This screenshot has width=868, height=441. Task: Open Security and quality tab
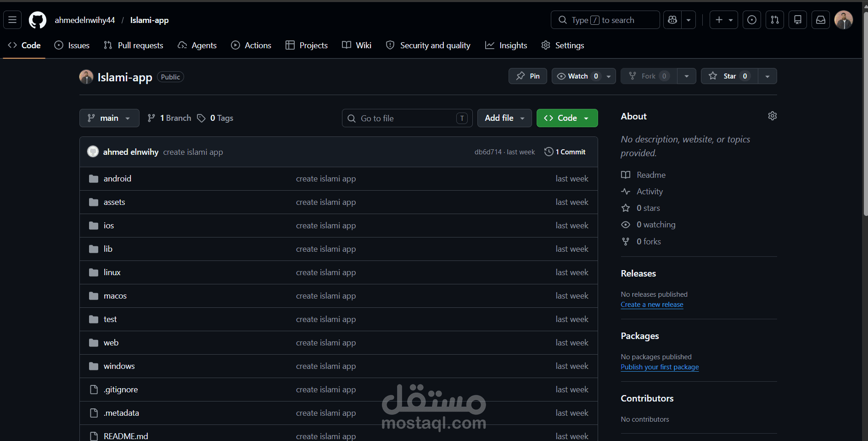coord(428,45)
